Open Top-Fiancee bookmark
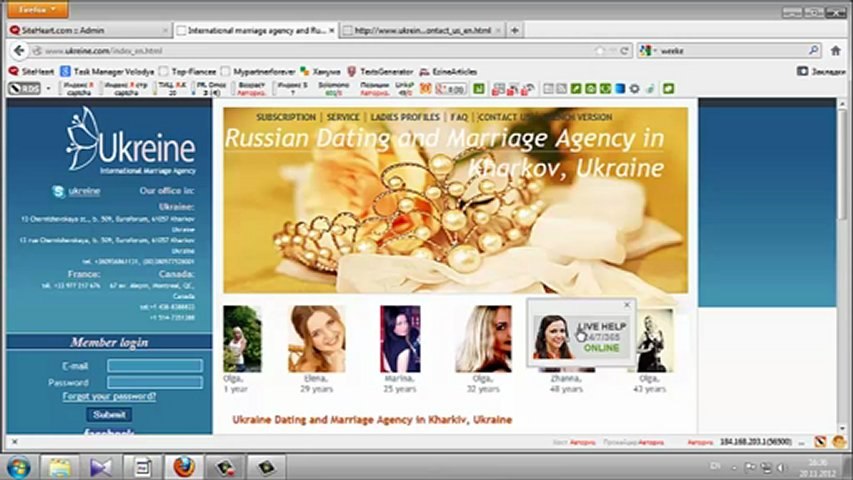853x480 pixels. (188, 71)
